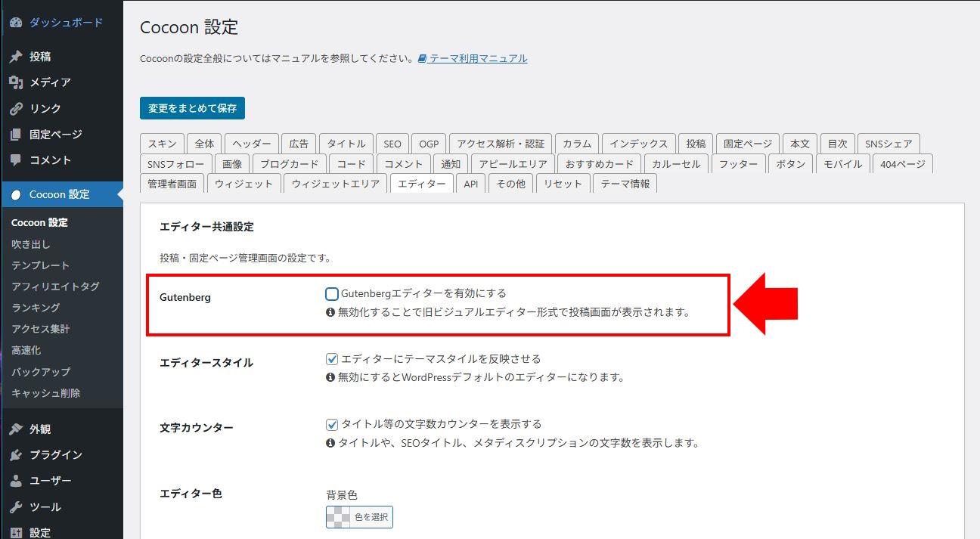
Task: Select the ウィジェットエリア tab
Action: click(336, 184)
